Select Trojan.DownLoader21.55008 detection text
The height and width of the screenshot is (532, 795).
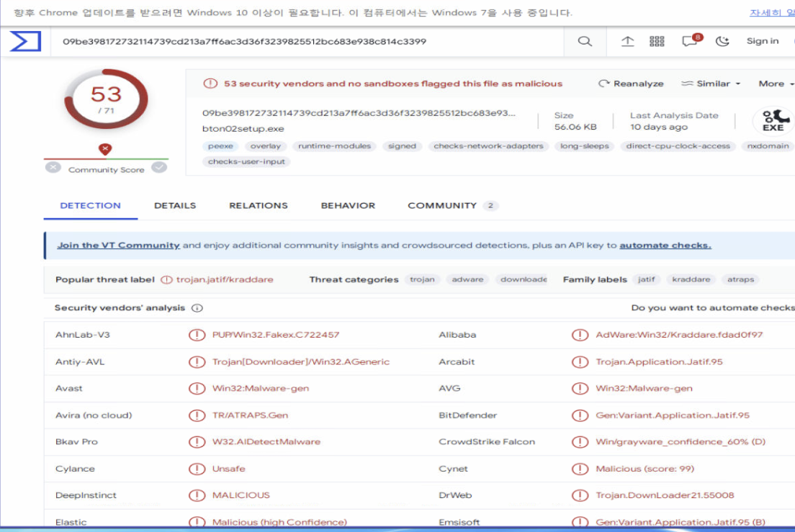[x=664, y=495]
